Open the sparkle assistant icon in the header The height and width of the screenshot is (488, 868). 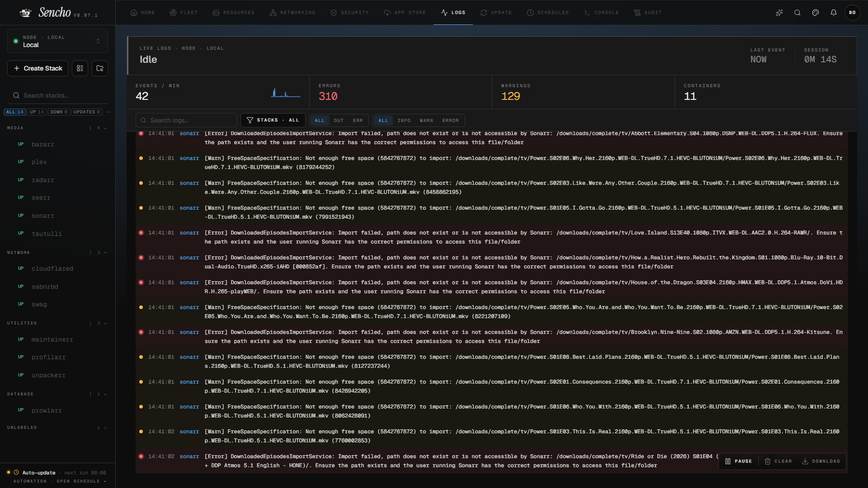tap(779, 13)
